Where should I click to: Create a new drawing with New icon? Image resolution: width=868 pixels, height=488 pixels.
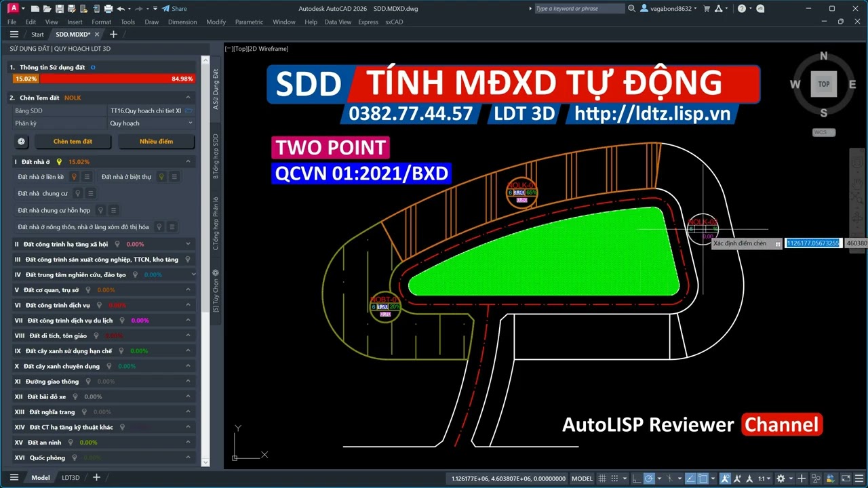coord(36,9)
